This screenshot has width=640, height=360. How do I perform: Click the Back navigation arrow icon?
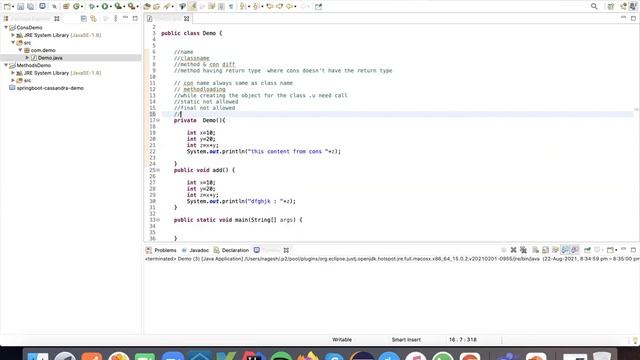point(289,6)
